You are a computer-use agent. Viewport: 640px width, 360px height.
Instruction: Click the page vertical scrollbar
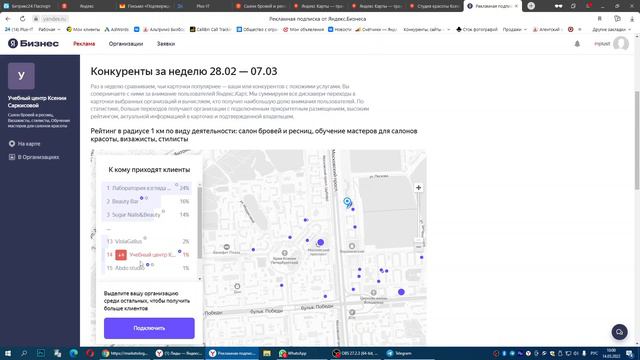pos(637,141)
